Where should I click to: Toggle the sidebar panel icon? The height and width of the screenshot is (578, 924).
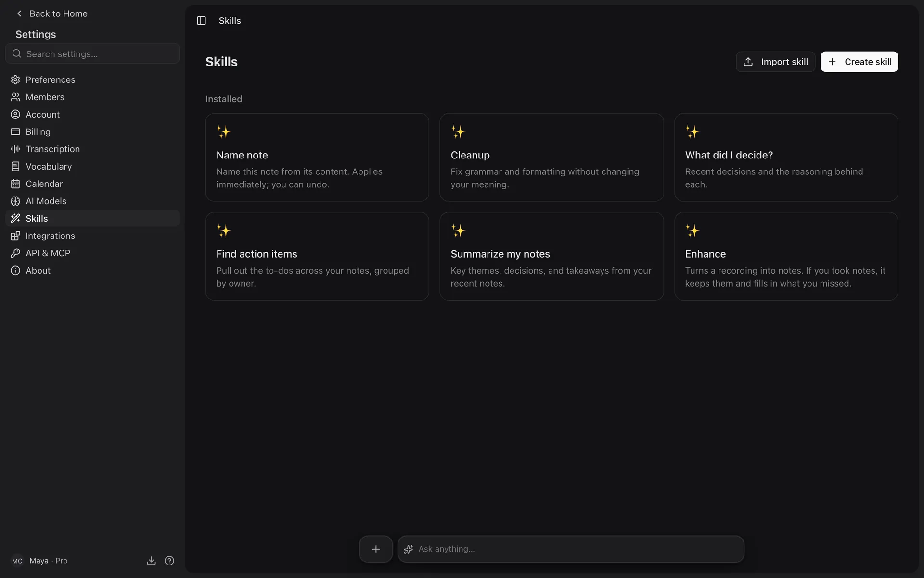(201, 21)
